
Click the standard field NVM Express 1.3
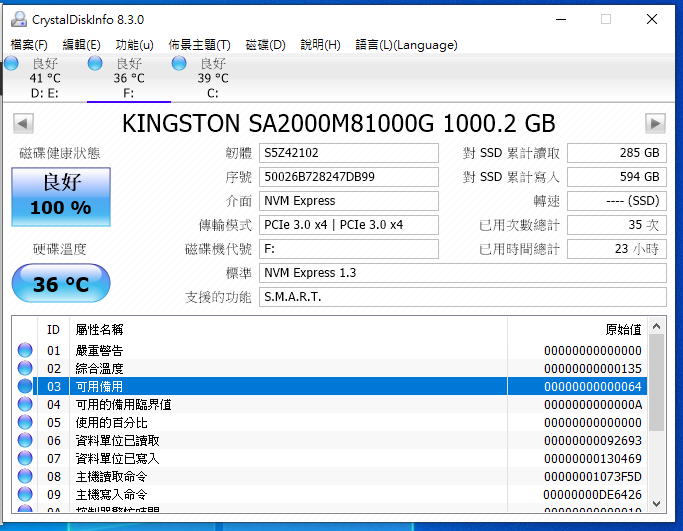click(463, 273)
